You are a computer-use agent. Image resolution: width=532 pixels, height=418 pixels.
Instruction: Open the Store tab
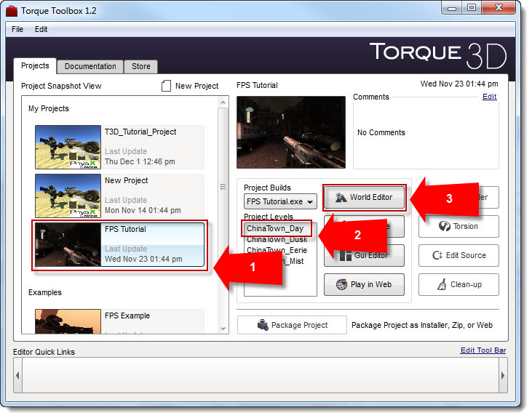(x=140, y=66)
